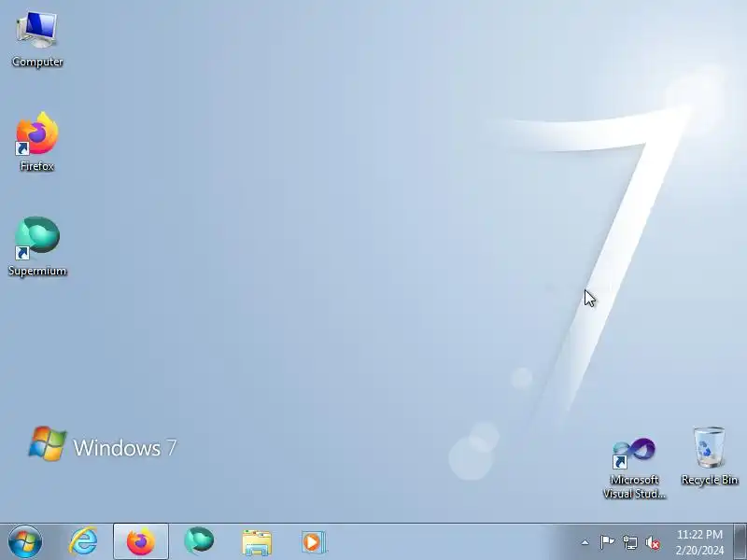This screenshot has width=747, height=560.
Task: Select the 'Recycle Bin' icon label
Action: [710, 480]
